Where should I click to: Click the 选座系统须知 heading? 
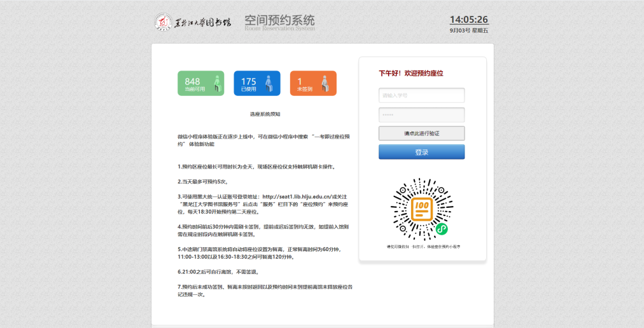click(265, 114)
